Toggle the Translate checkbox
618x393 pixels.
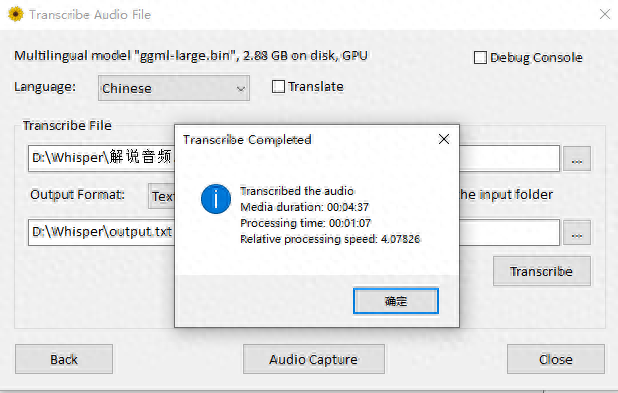[x=278, y=86]
